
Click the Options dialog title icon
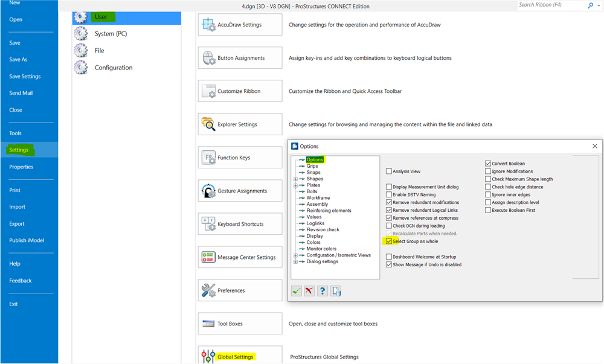[295, 146]
